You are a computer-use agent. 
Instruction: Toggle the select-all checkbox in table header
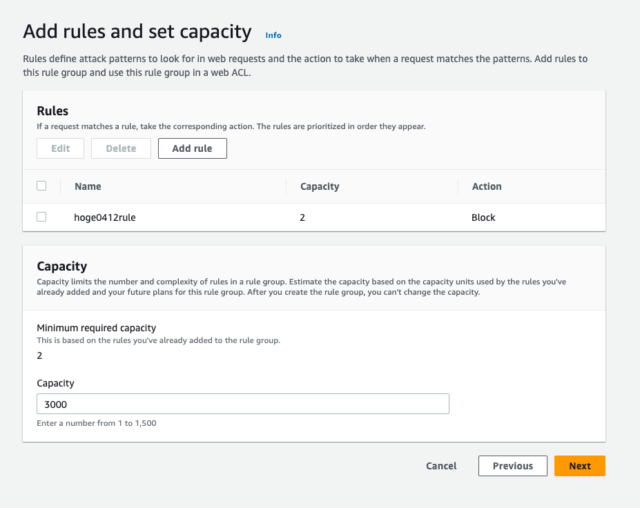(42, 186)
